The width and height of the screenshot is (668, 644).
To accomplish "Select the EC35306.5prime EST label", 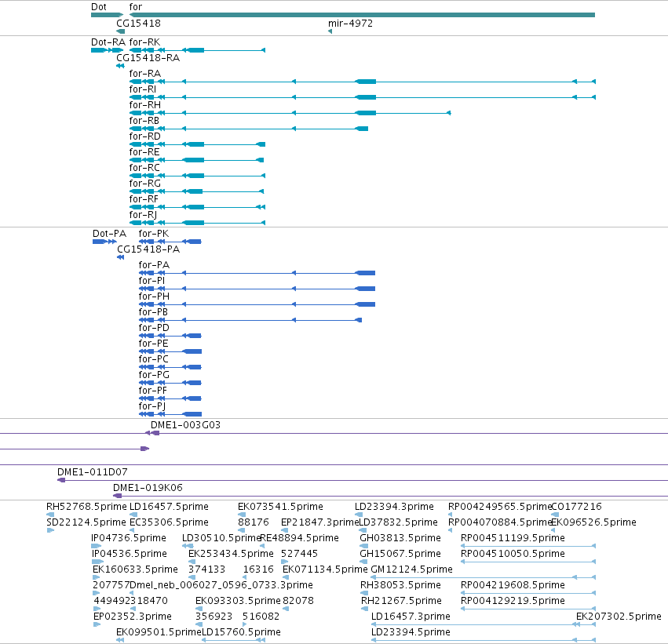I will [x=169, y=522].
